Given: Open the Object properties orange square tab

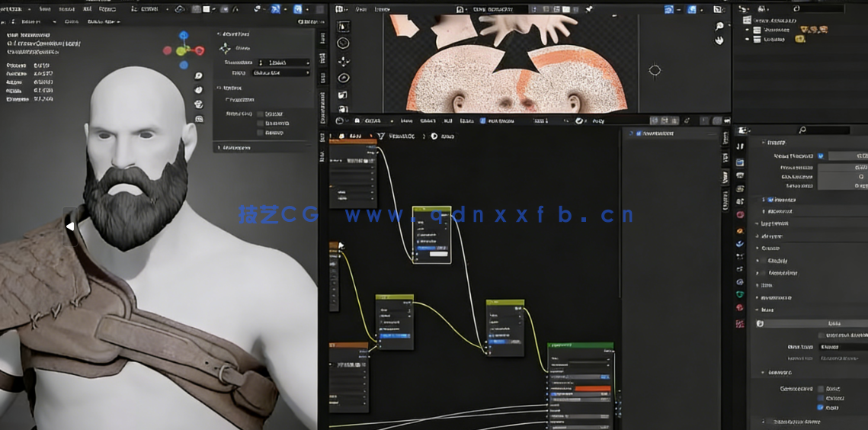Looking at the screenshot, I should [x=741, y=230].
